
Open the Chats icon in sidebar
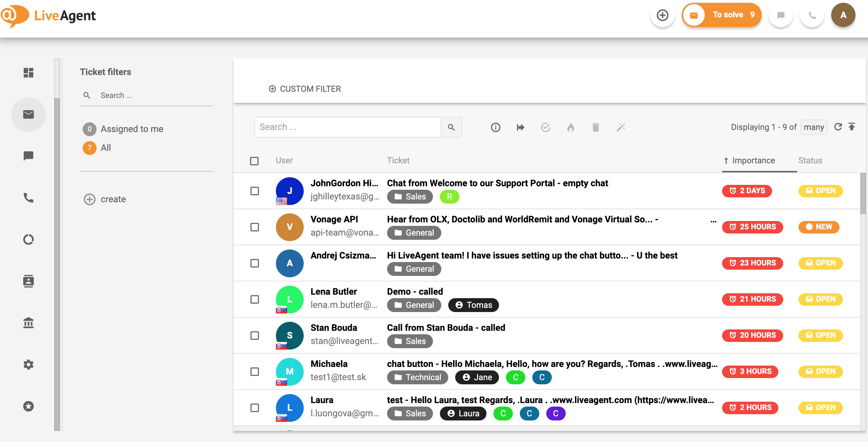[x=28, y=156]
